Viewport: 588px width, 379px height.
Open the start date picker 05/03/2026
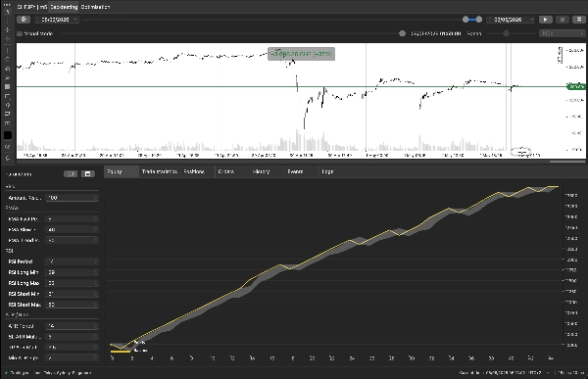tap(57, 20)
